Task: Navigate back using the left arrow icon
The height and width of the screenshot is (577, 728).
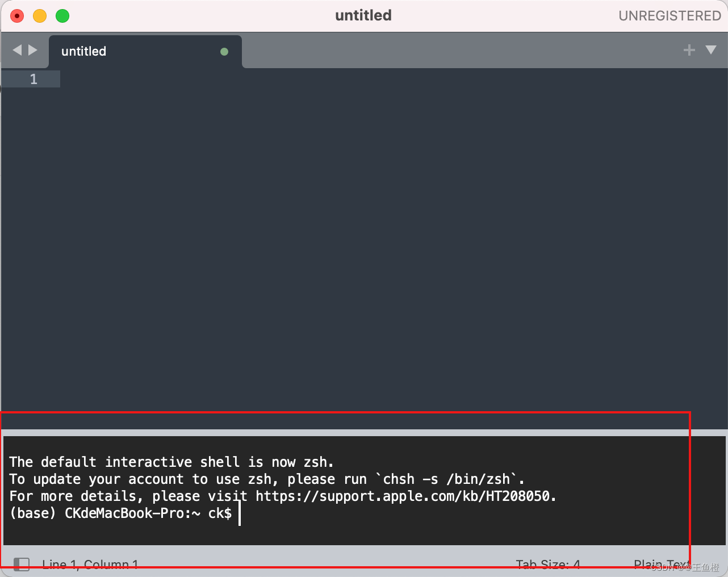Action: [x=17, y=50]
